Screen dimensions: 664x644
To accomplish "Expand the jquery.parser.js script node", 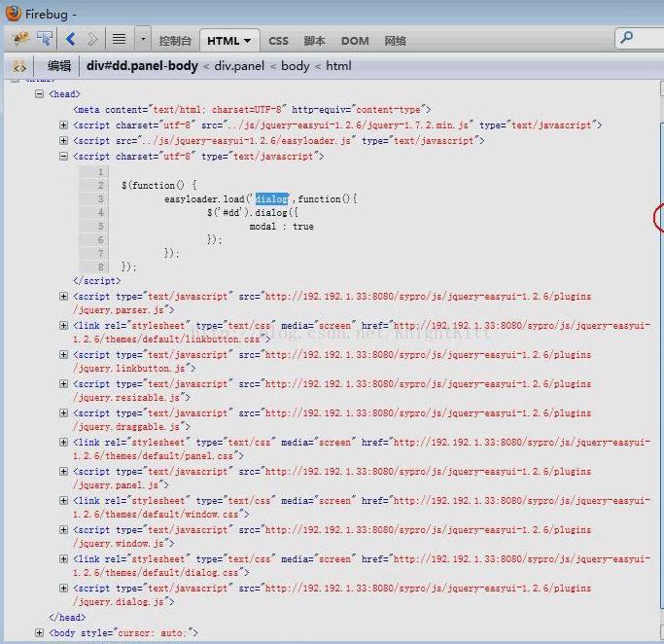I will (x=63, y=296).
